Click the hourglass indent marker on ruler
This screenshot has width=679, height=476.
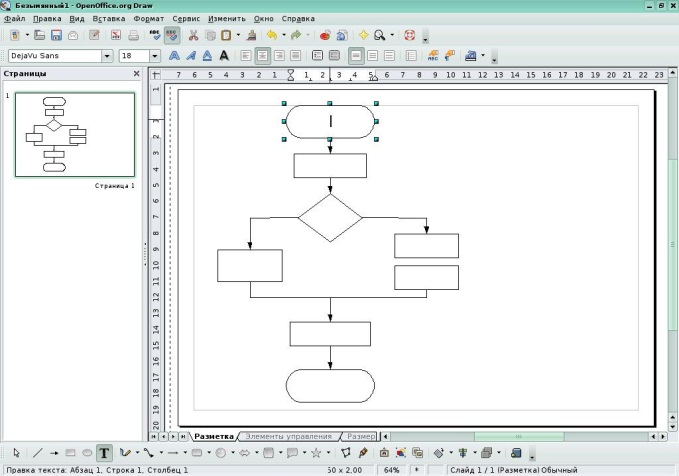pos(291,75)
